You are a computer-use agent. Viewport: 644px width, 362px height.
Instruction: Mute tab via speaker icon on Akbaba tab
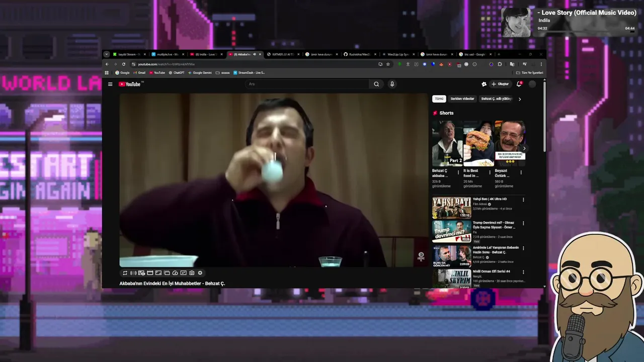pyautogui.click(x=255, y=54)
